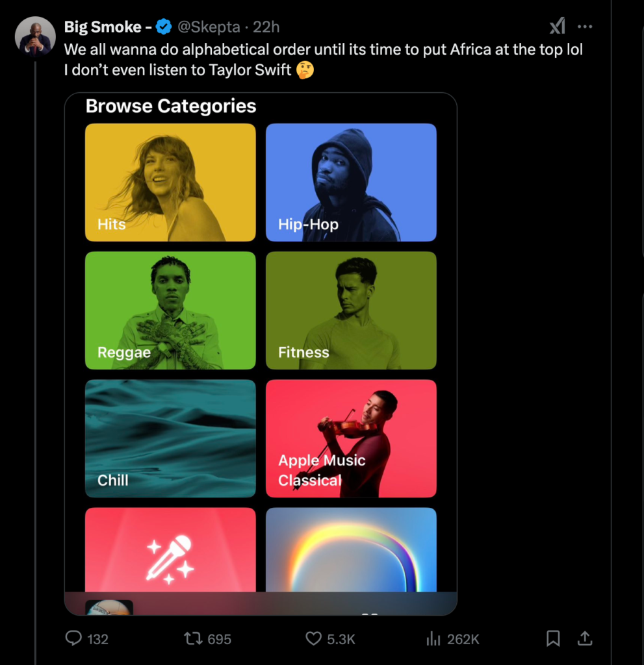The width and height of the screenshot is (644, 665).
Task: Open the Apple Music Classical tile
Action: (x=351, y=438)
